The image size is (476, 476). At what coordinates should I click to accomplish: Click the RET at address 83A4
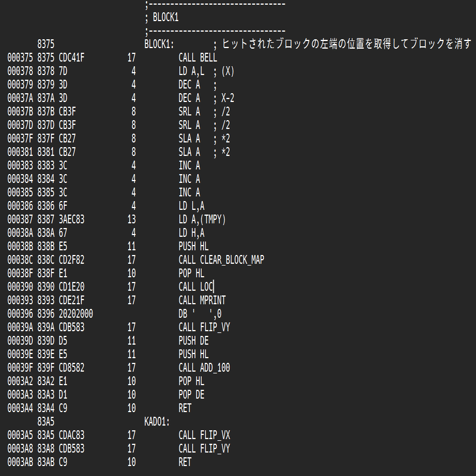(185, 409)
